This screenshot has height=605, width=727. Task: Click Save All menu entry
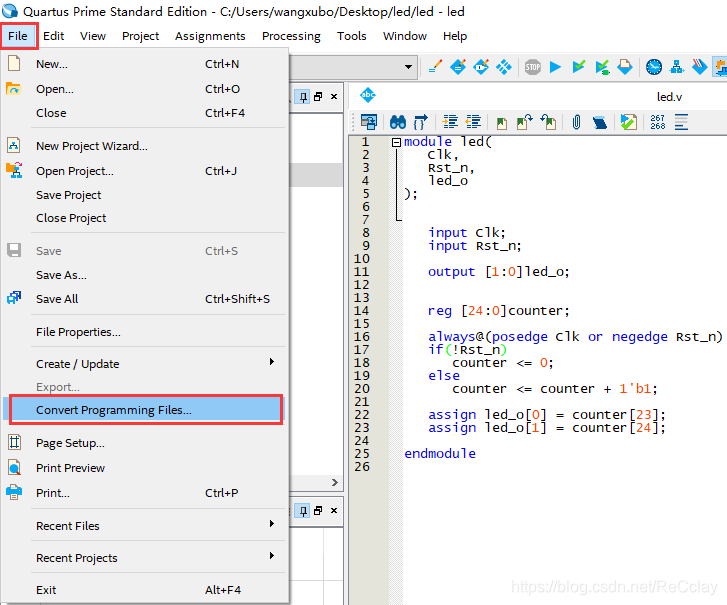click(x=145, y=299)
